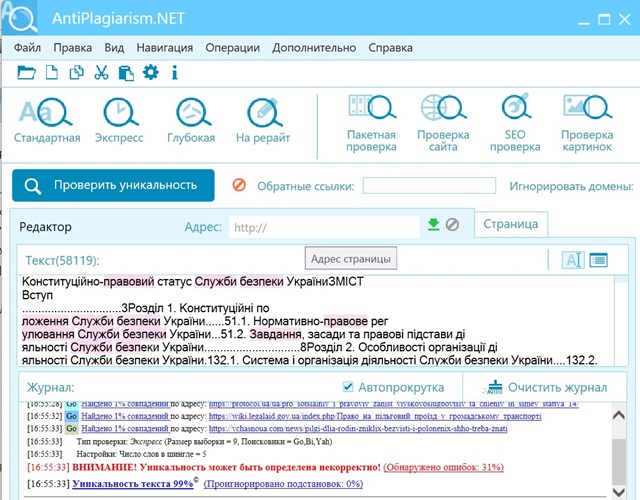Click the Число слов в шингле log line
Viewport: 640px width, 500px height.
[x=141, y=454]
